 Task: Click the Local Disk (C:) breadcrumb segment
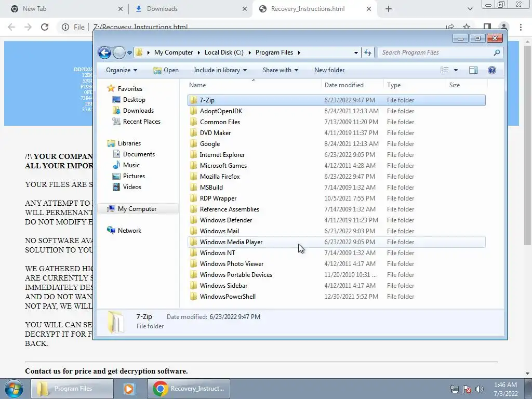pyautogui.click(x=224, y=52)
